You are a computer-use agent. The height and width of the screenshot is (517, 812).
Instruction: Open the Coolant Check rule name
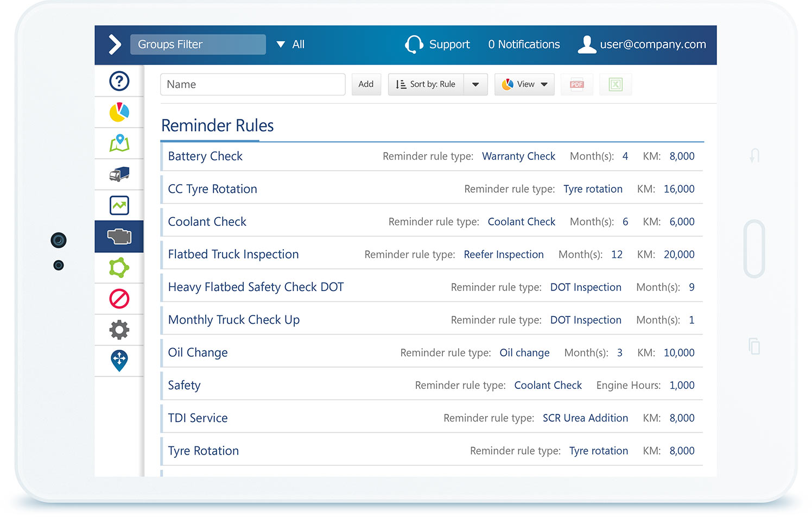(207, 222)
